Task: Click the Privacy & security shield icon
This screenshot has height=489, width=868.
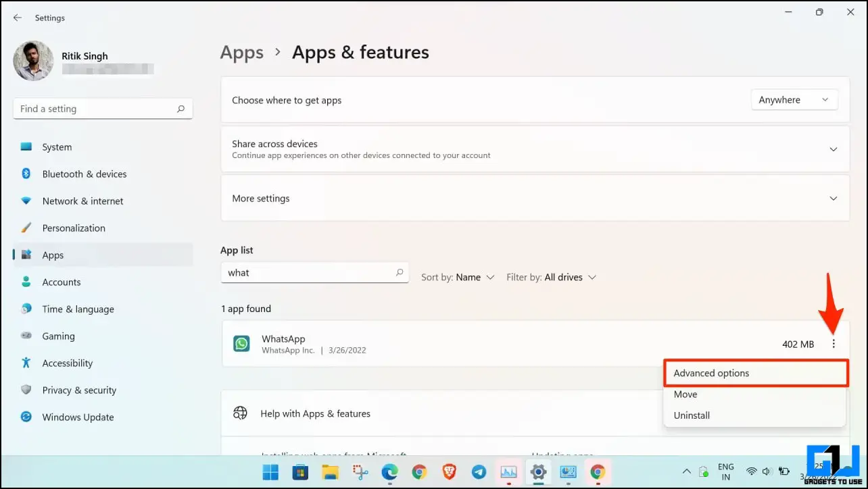Action: (x=26, y=390)
